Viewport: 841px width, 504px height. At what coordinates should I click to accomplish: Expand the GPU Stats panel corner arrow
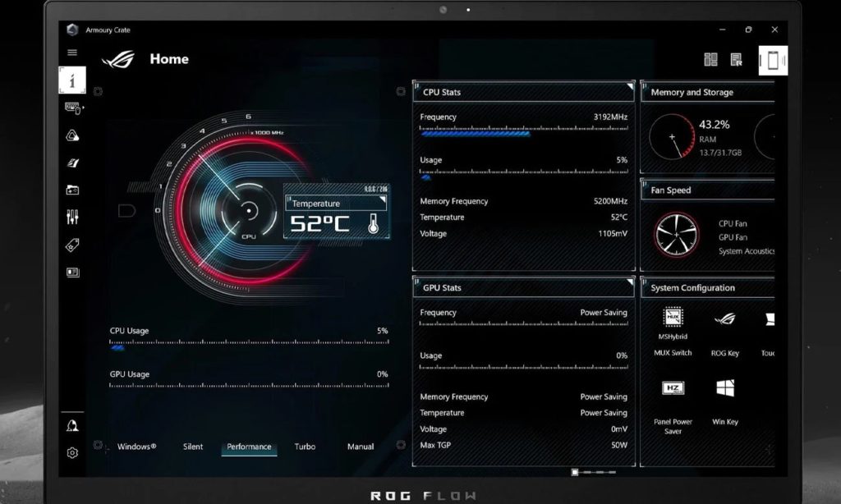pyautogui.click(x=630, y=282)
